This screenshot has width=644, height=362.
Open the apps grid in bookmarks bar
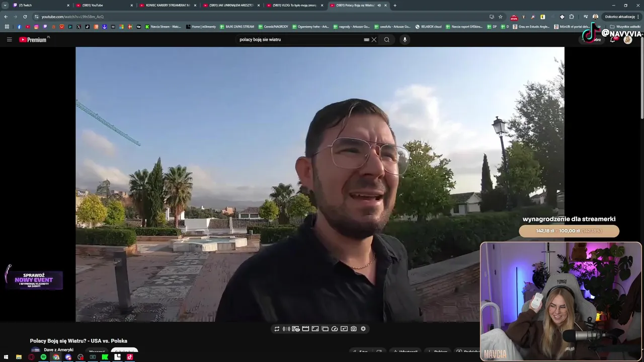tap(7, 27)
